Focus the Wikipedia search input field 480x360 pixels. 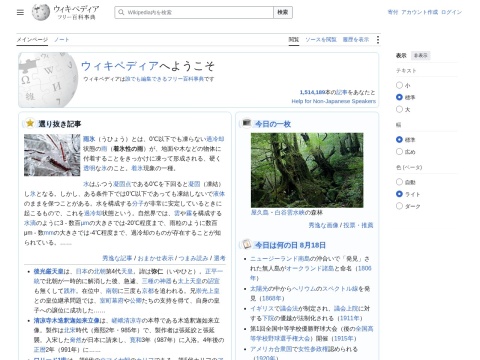(x=194, y=12)
